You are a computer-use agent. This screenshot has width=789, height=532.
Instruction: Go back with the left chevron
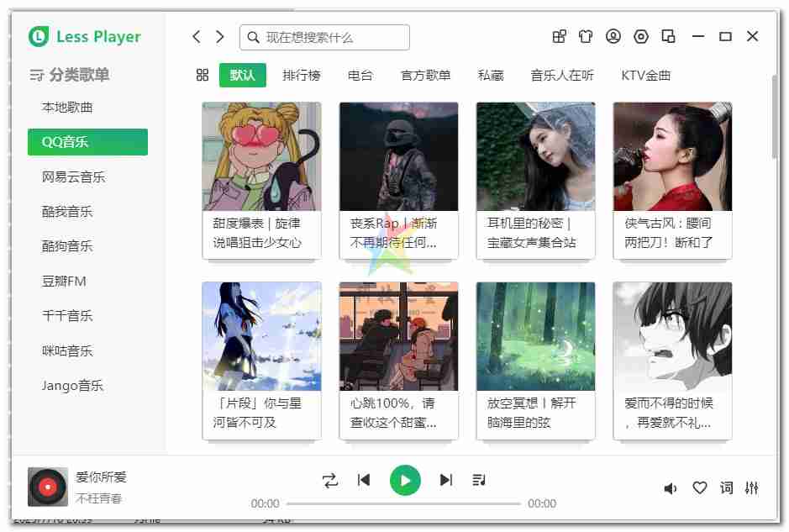tap(197, 37)
